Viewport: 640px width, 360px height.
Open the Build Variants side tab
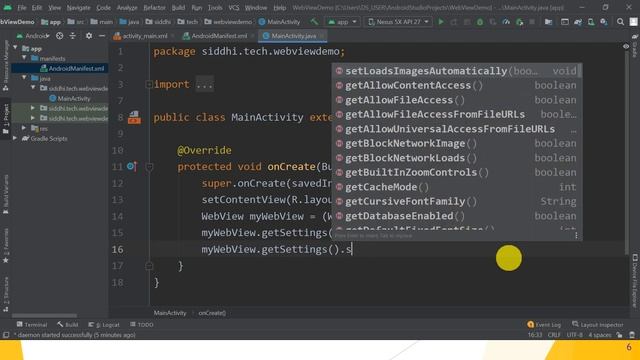(6, 194)
